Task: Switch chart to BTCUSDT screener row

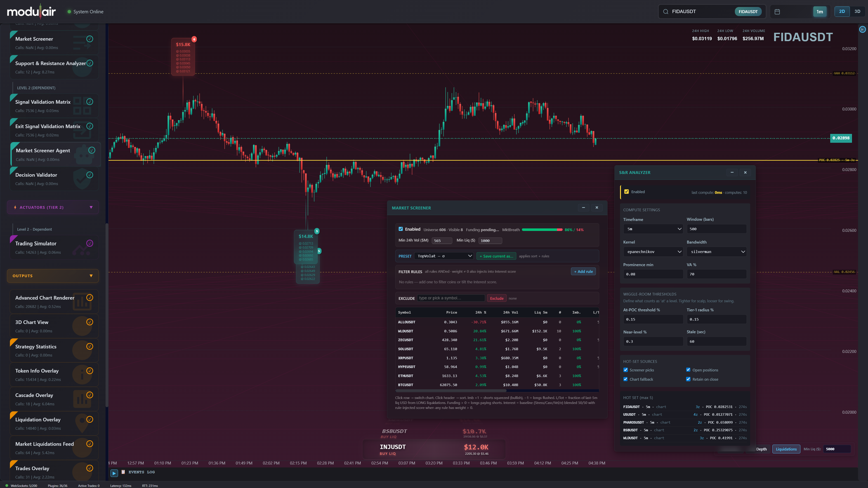Action: (497, 385)
